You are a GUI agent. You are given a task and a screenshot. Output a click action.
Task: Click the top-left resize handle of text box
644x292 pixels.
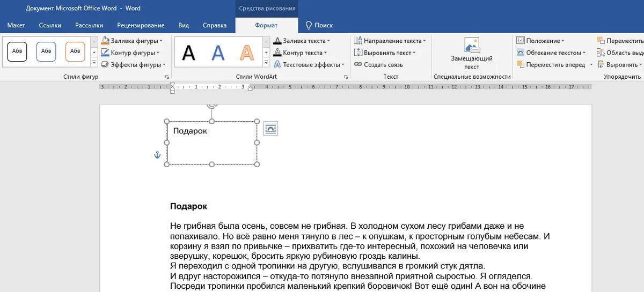(x=167, y=122)
